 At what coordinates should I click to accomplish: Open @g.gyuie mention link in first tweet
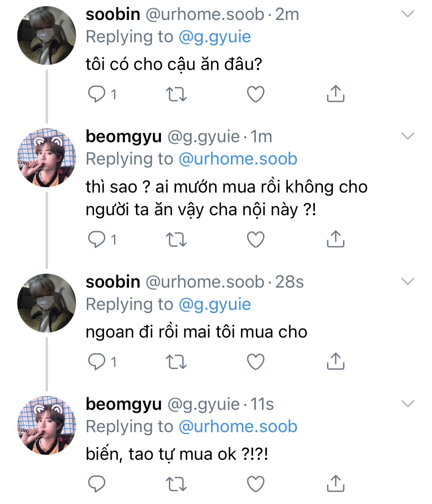tap(215, 37)
